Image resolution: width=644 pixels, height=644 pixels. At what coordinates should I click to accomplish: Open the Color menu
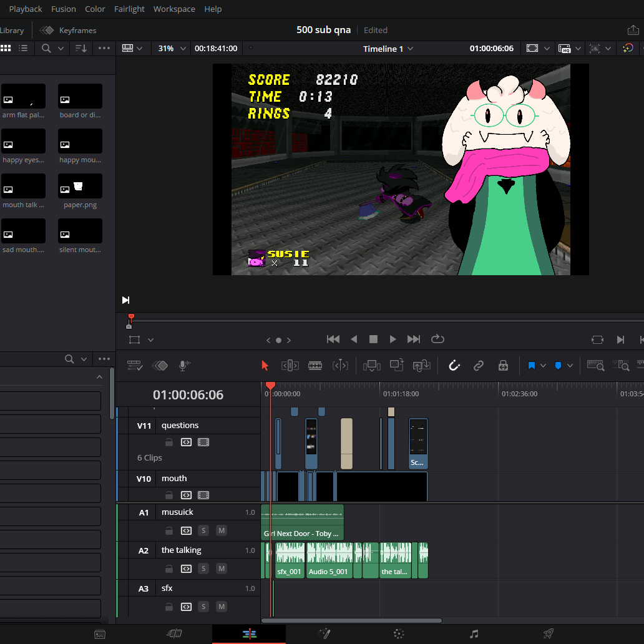pyautogui.click(x=95, y=9)
